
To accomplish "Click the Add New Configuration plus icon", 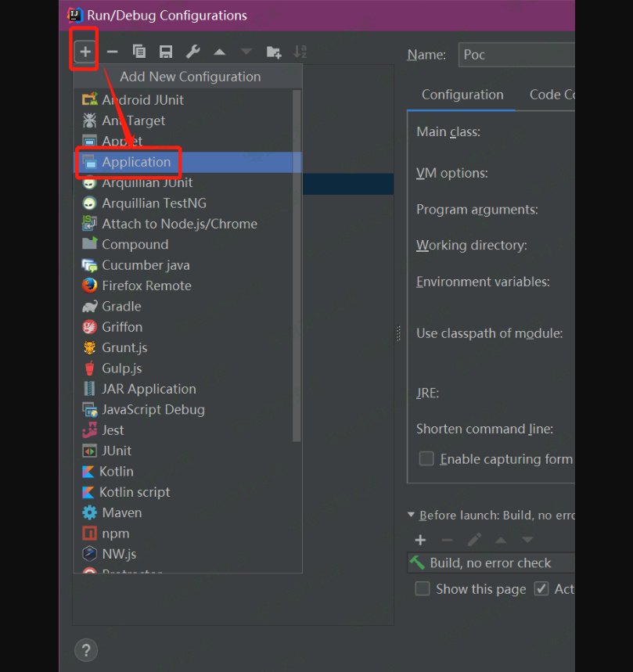I will [85, 52].
